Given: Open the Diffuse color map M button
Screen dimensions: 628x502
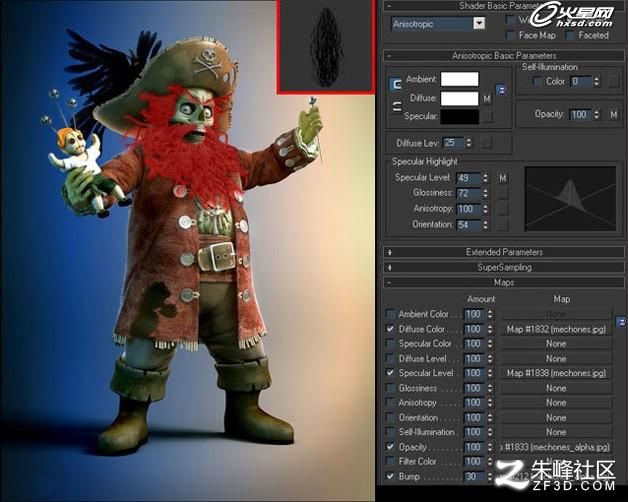Looking at the screenshot, I should point(487,98).
